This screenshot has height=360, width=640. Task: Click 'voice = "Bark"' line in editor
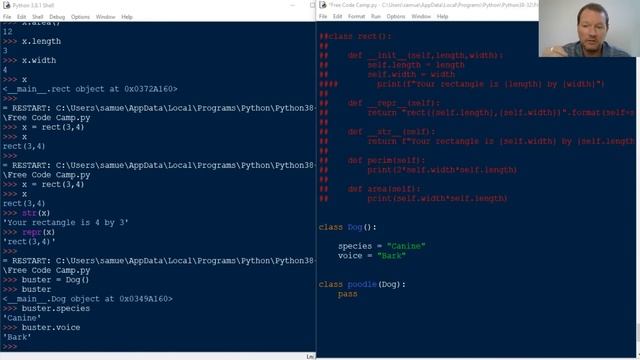point(371,256)
